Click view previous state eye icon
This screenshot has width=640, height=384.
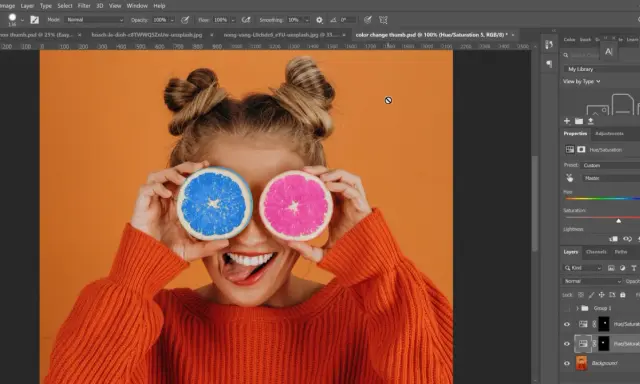point(627,239)
